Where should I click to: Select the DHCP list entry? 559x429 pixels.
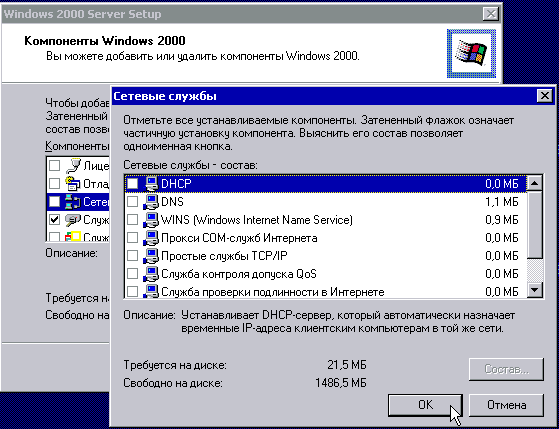pos(325,184)
